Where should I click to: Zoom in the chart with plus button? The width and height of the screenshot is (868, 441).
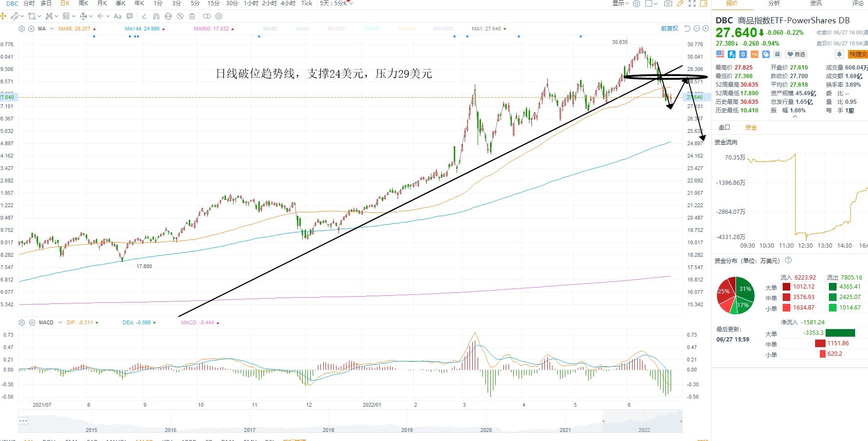(x=705, y=29)
